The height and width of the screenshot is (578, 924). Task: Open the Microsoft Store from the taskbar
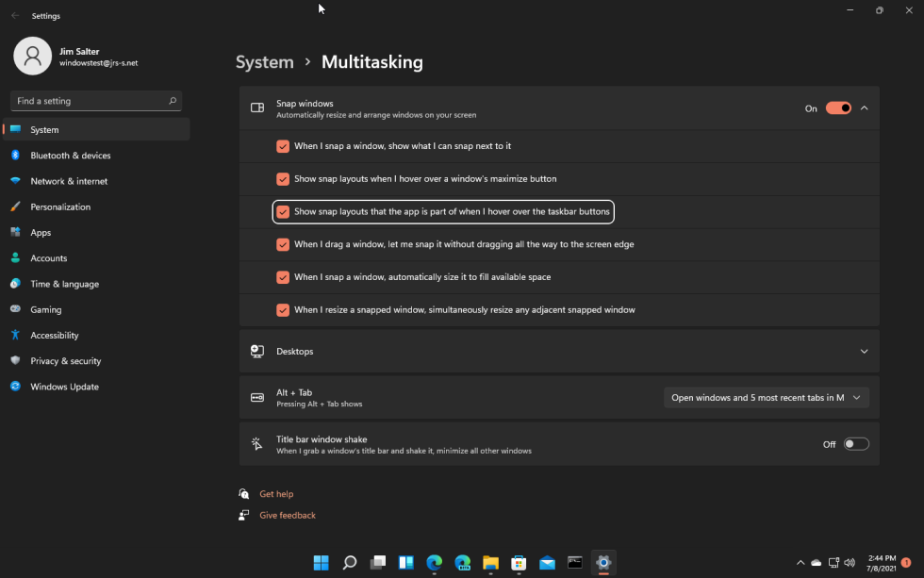519,563
